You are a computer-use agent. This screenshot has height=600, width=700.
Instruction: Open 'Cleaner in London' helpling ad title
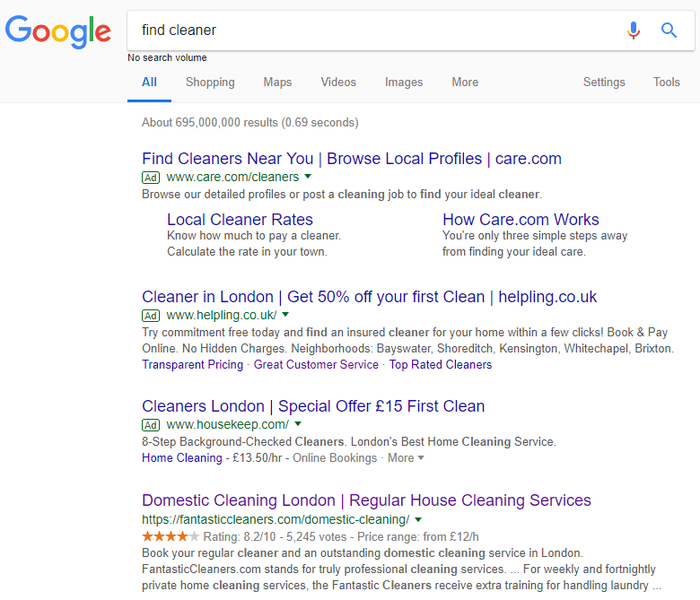pyautogui.click(x=369, y=297)
